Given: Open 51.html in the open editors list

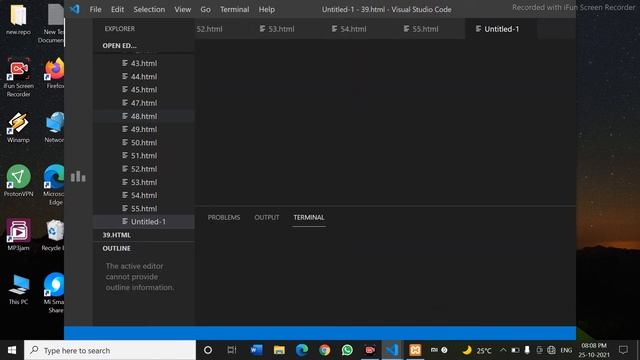Looking at the screenshot, I should click(144, 156).
